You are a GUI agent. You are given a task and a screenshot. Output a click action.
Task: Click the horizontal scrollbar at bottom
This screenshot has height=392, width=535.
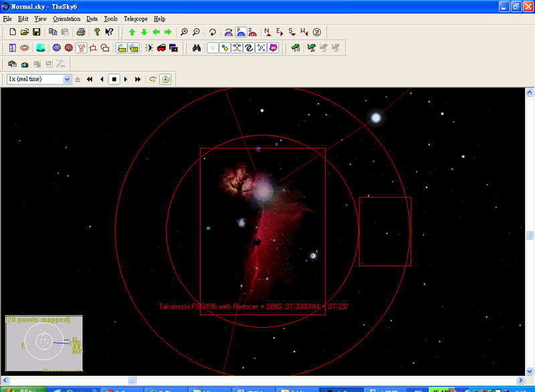(x=131, y=380)
